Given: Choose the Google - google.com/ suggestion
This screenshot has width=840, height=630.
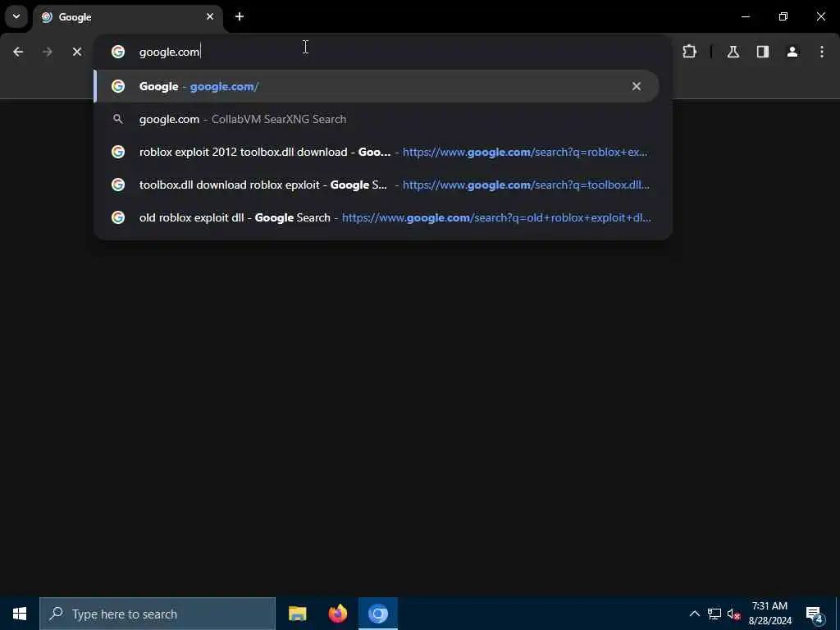Looking at the screenshot, I should tap(376, 86).
